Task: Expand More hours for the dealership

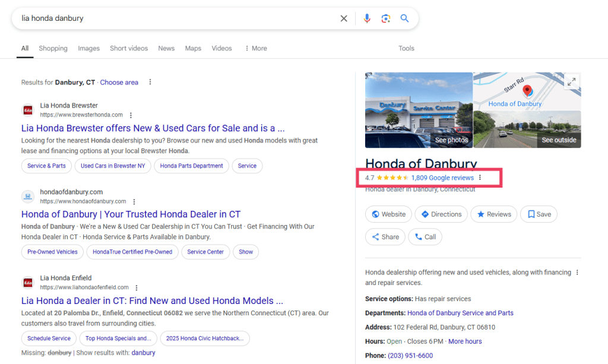Action: pos(465,341)
